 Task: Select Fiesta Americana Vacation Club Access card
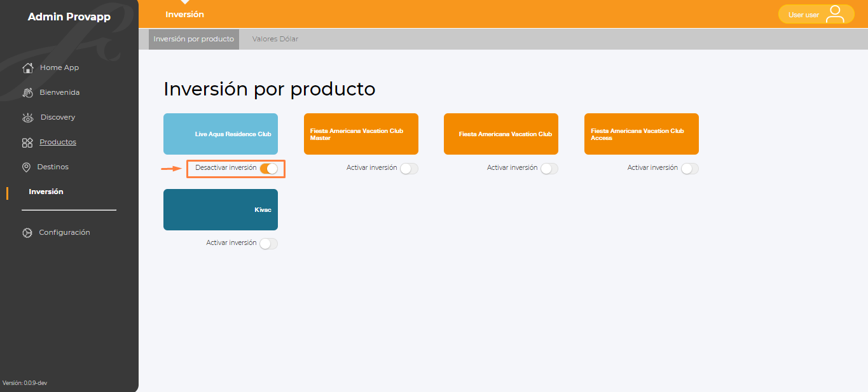[x=642, y=134]
